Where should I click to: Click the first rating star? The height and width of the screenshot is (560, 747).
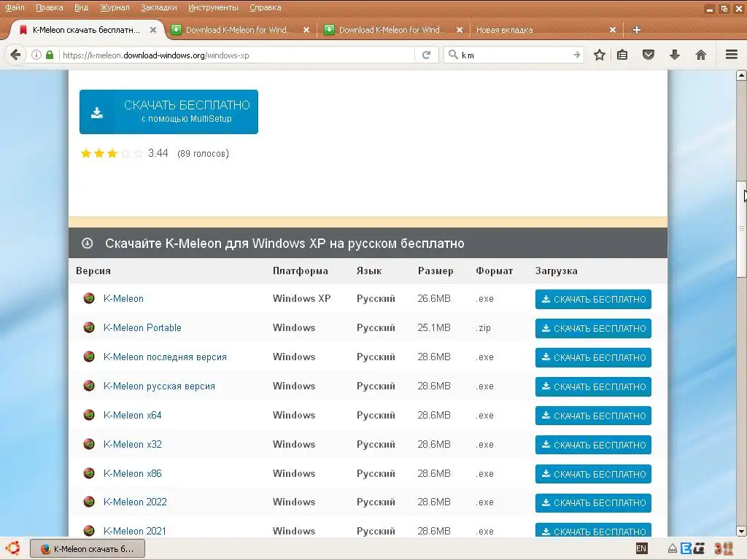[86, 153]
